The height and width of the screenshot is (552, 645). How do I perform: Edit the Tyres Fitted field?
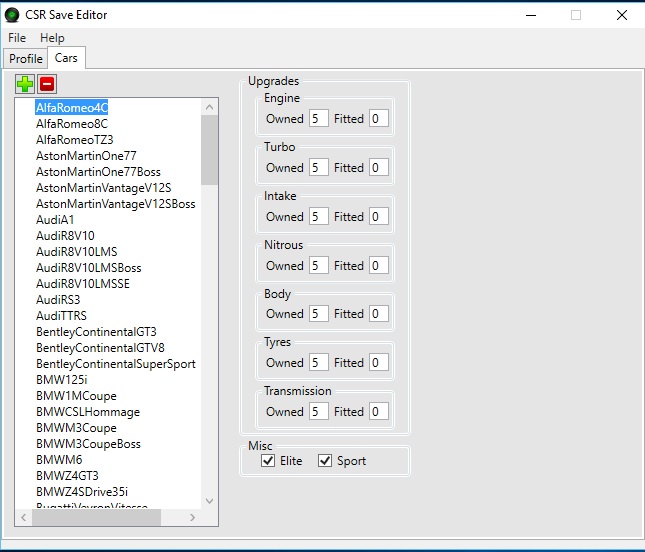coord(378,362)
